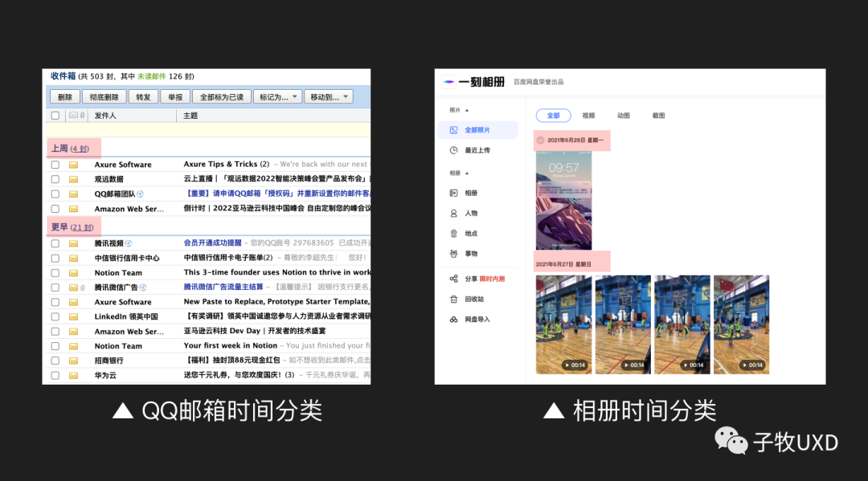Select the 人物 people icon
868x481 pixels.
[x=453, y=214]
